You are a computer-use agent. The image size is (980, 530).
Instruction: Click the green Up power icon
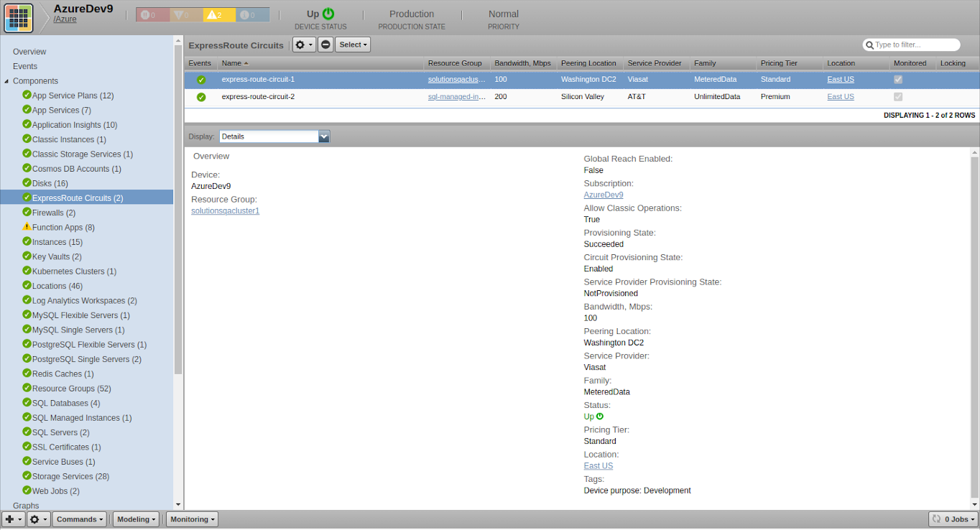[x=328, y=14]
